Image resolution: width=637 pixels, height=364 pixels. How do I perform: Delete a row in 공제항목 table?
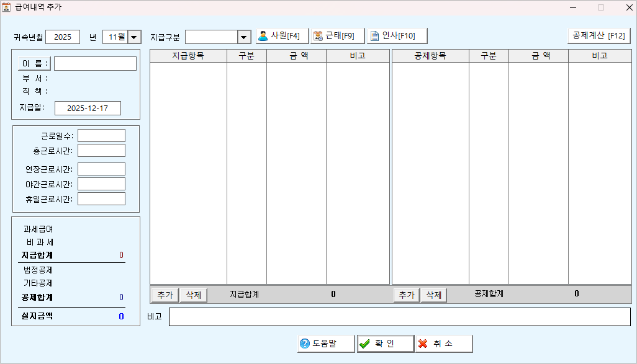pyautogui.click(x=434, y=295)
